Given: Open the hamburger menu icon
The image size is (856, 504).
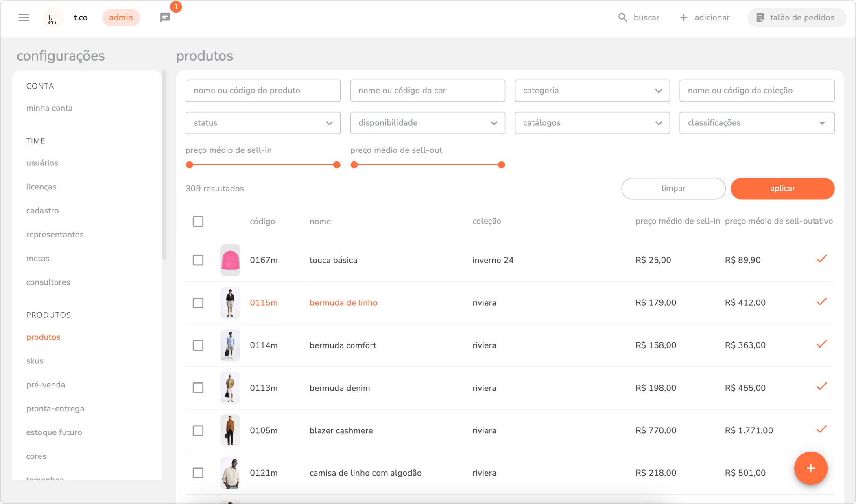Looking at the screenshot, I should (24, 17).
